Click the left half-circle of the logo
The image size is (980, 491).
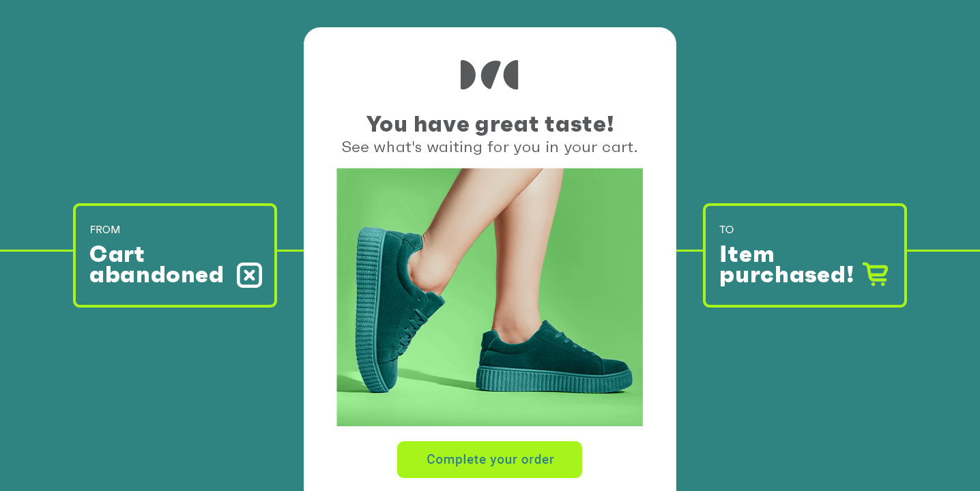tap(467, 75)
